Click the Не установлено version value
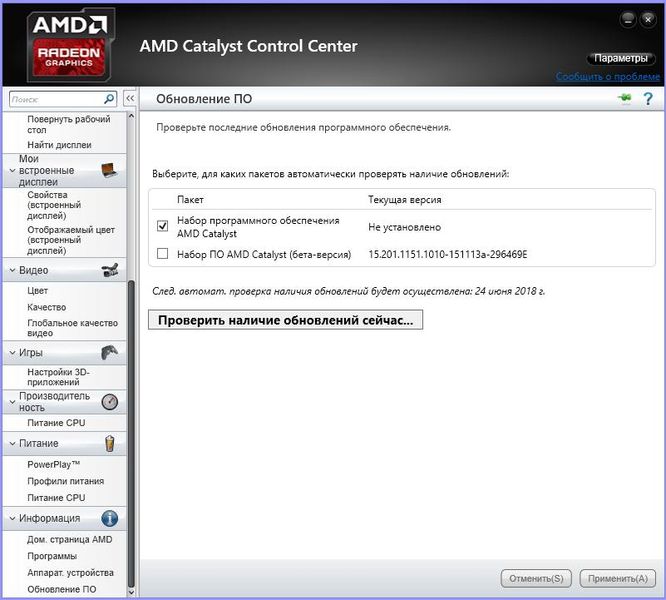The width and height of the screenshot is (666, 600). 404,227
